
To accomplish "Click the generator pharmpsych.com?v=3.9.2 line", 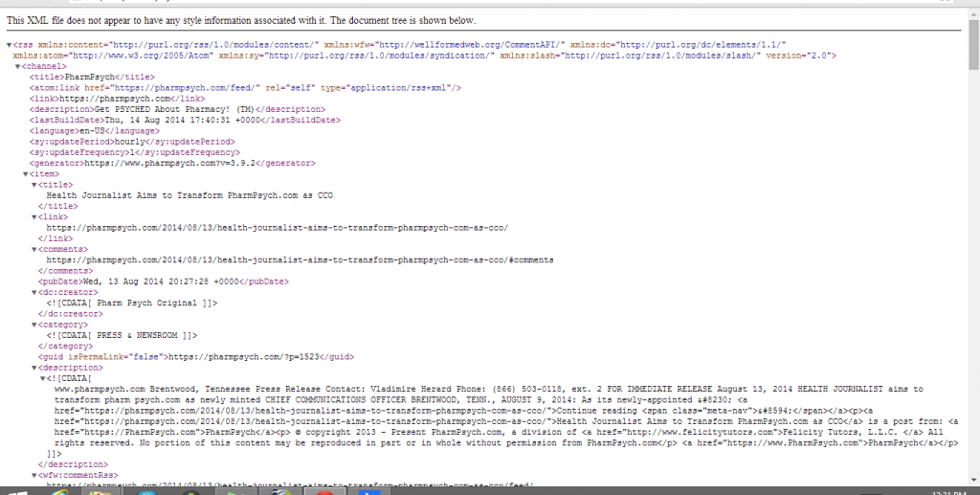I will click(172, 163).
